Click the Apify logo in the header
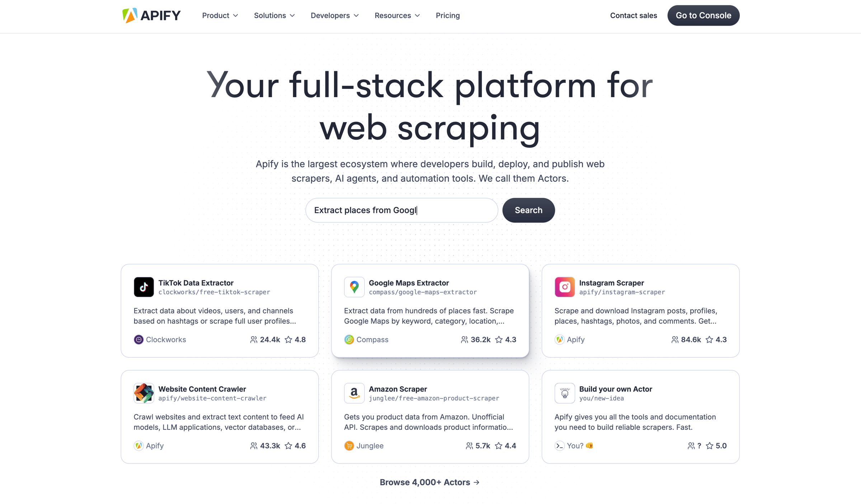861x504 pixels. pos(151,15)
